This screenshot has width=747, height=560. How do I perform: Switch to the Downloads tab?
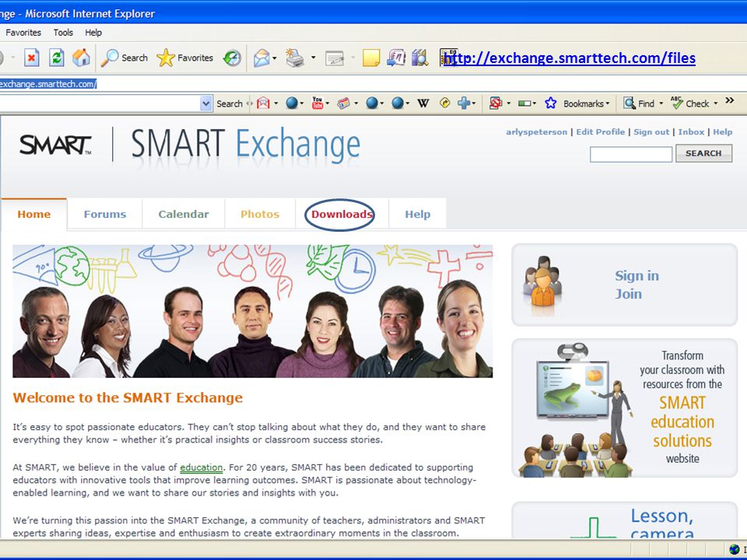342,215
